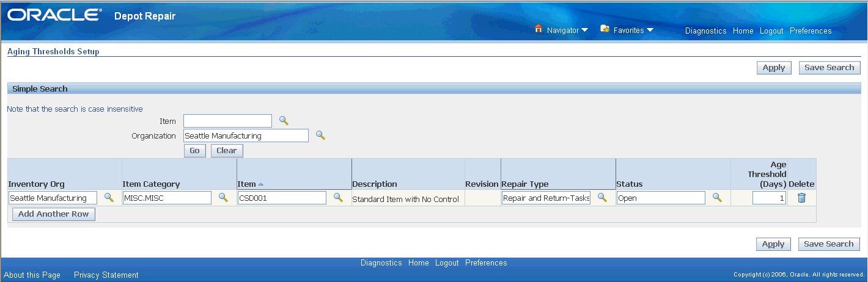Click the Oracle logo in header
Screen dimensions: 868x282
click(54, 15)
